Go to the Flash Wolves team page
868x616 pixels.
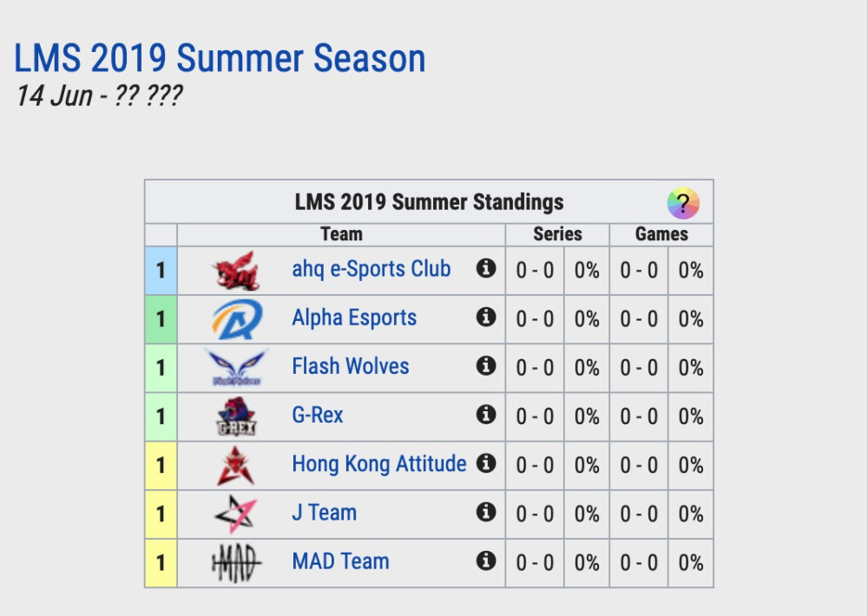tap(350, 366)
